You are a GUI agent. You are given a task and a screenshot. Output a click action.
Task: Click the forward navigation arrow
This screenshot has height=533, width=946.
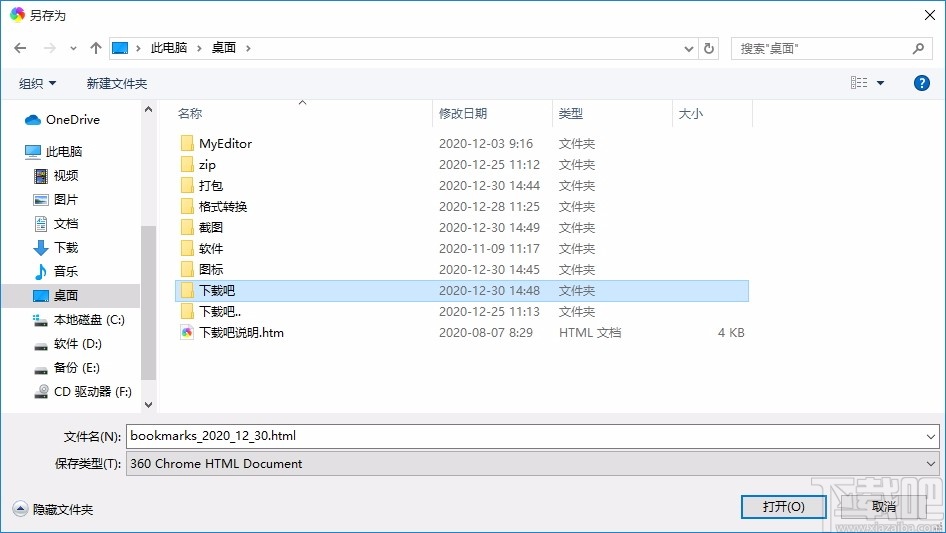(49, 48)
